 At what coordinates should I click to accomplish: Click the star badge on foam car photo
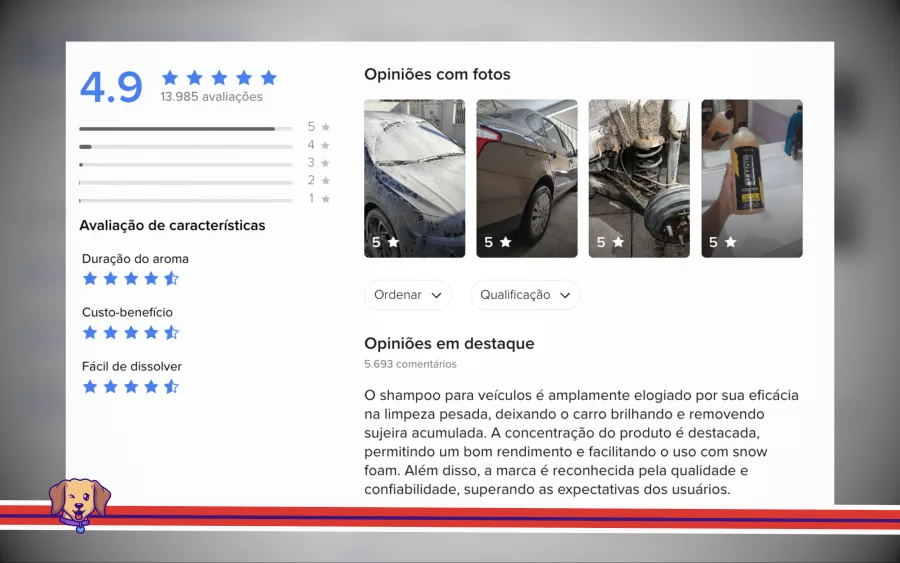point(385,242)
